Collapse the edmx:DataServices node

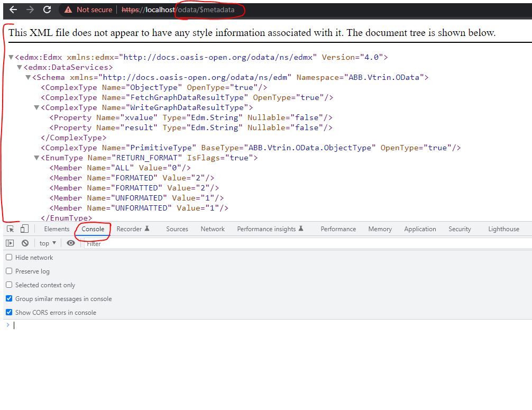coord(20,67)
